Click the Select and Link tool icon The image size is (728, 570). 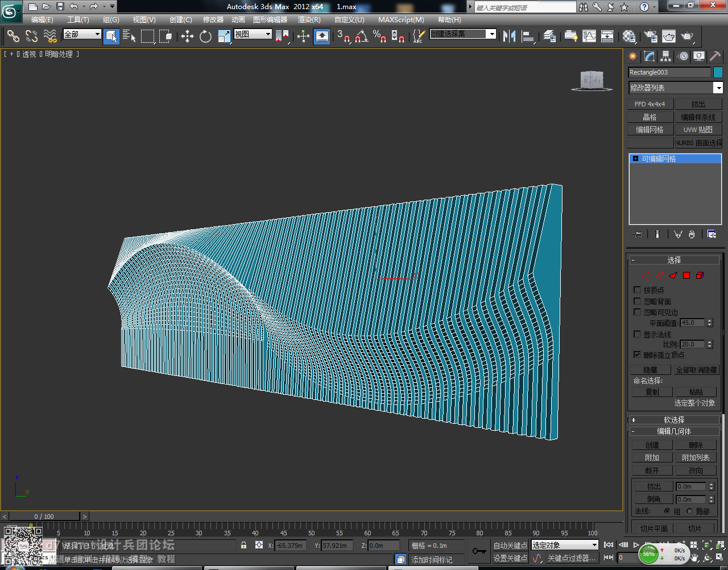(x=13, y=36)
